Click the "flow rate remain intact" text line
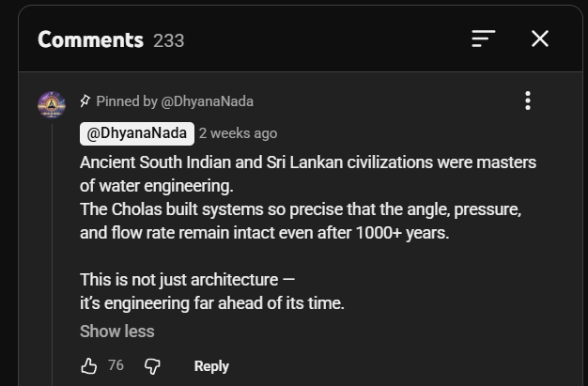This screenshot has width=588, height=386. pyautogui.click(x=264, y=233)
